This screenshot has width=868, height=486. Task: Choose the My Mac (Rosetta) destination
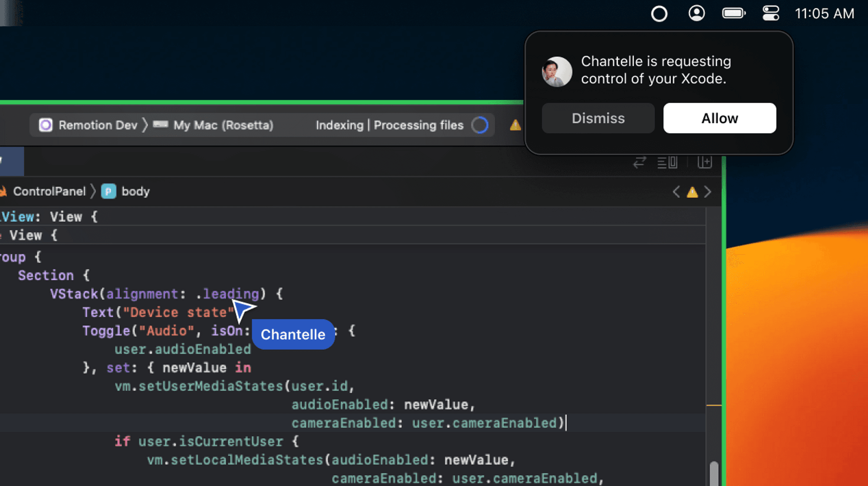tap(223, 125)
